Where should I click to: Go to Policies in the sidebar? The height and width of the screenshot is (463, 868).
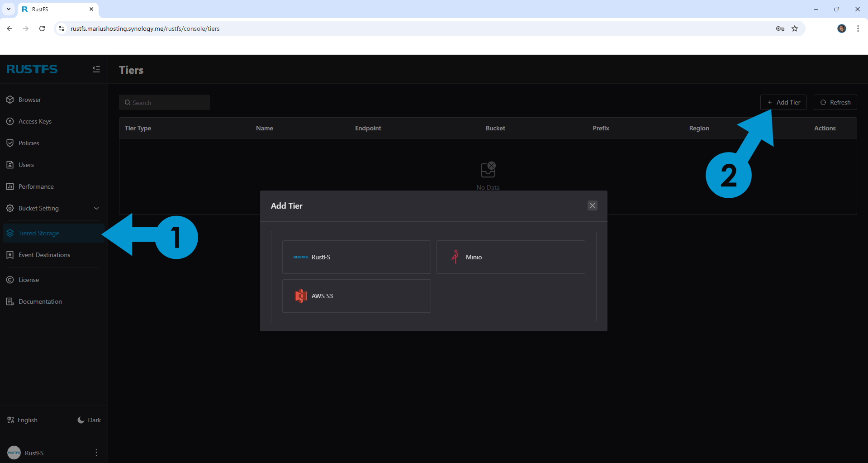pos(54,143)
